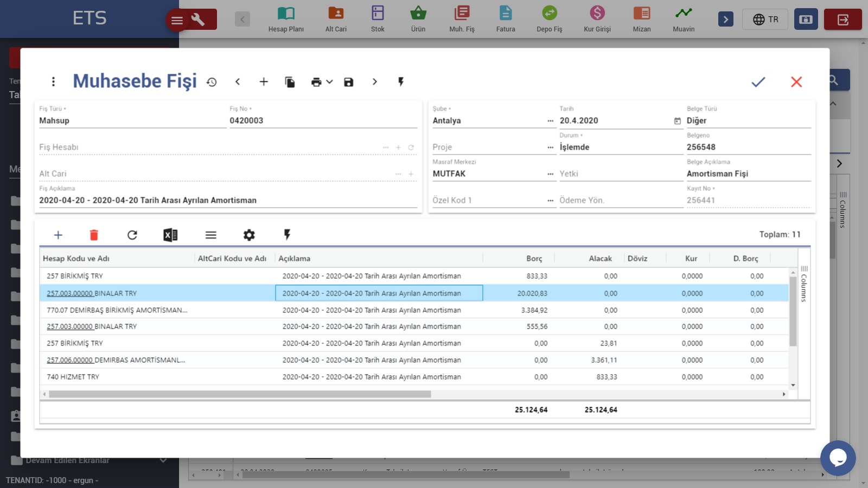Save the voucher with the floppy disk icon
This screenshot has width=868, height=488.
click(348, 82)
